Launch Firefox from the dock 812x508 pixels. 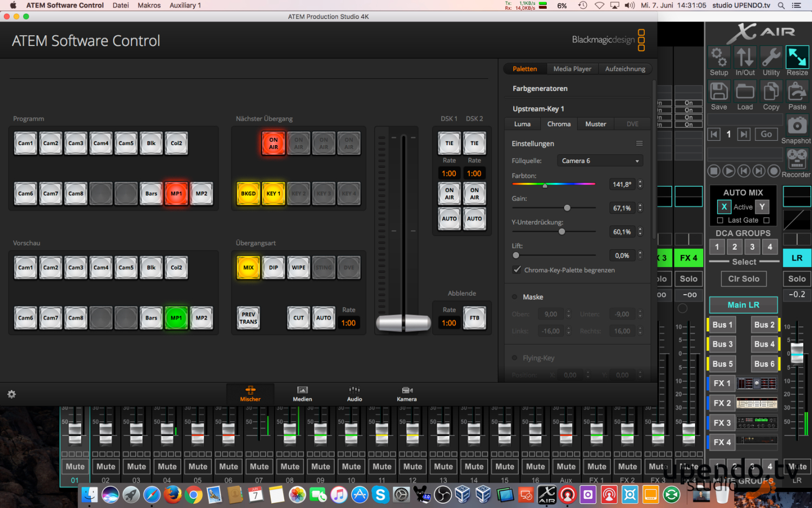pos(172,494)
